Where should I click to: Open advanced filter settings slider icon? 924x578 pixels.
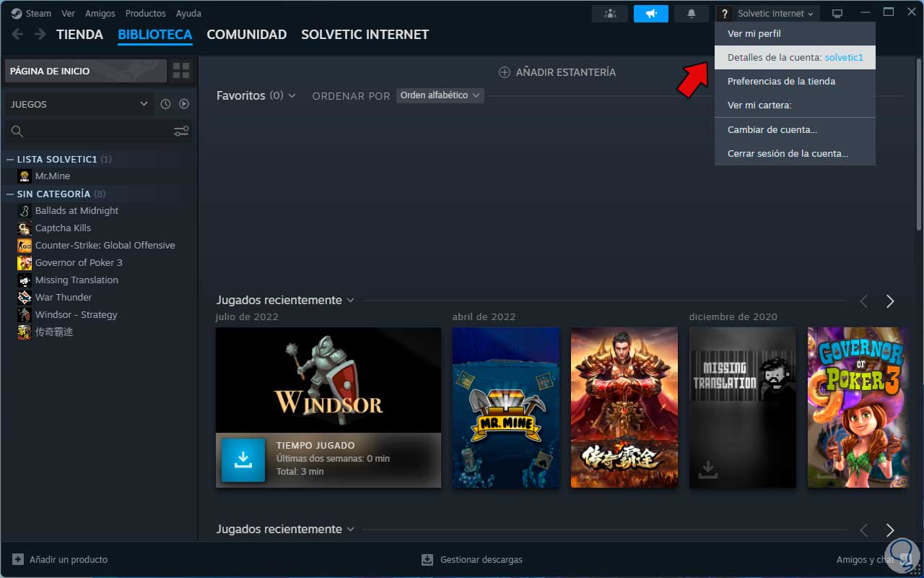[181, 131]
